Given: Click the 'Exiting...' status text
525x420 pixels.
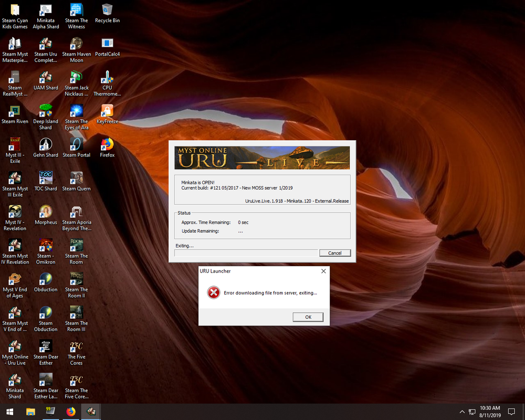Looking at the screenshot, I should click(184, 246).
